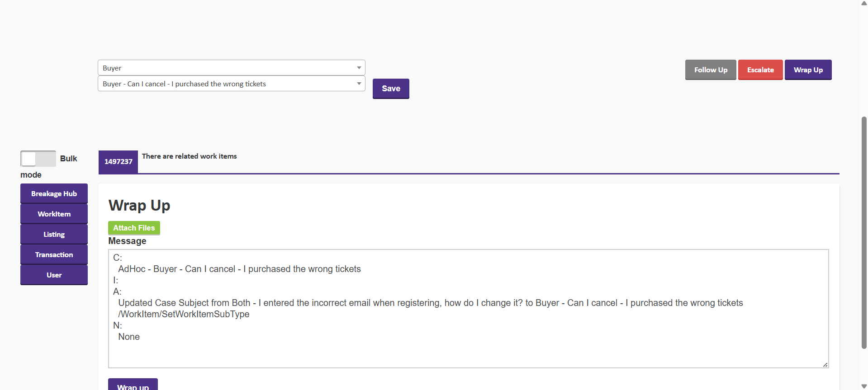Submit with the bottom Wrap up button
Screen dimensions: 868x390
point(133,385)
